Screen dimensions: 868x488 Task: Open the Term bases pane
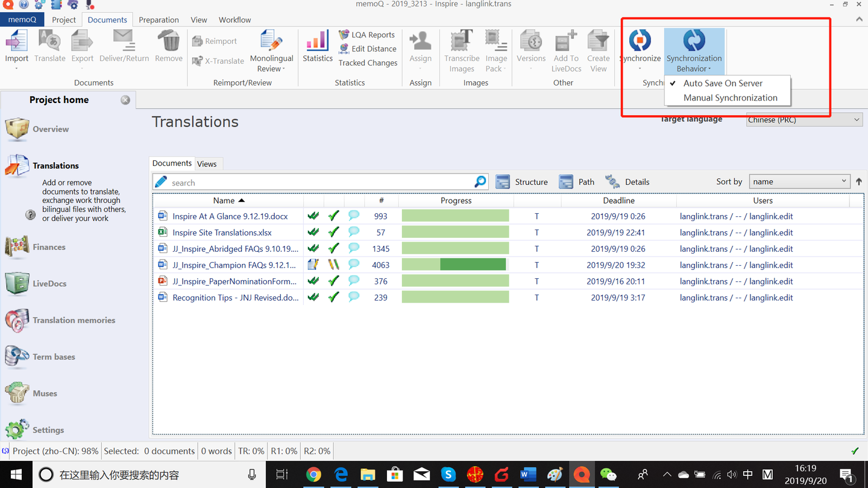(54, 357)
